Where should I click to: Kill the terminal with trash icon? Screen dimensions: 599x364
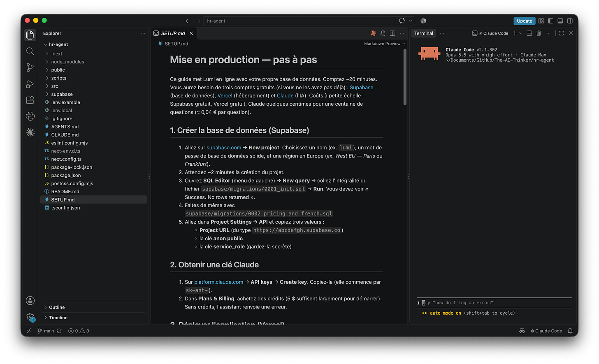[539, 33]
